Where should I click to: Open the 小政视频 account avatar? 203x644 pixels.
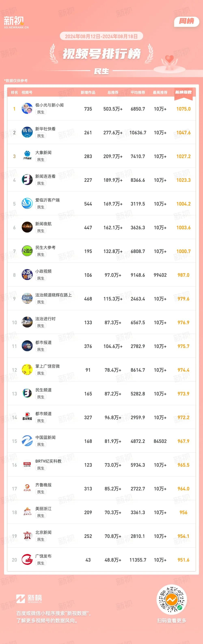27,275
